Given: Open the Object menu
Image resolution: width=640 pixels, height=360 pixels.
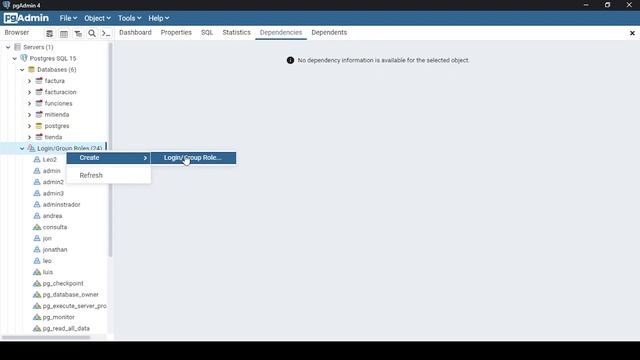Looking at the screenshot, I should [97, 18].
